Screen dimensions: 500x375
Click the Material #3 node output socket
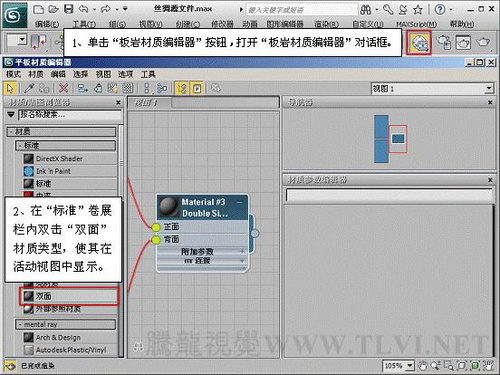(255, 233)
